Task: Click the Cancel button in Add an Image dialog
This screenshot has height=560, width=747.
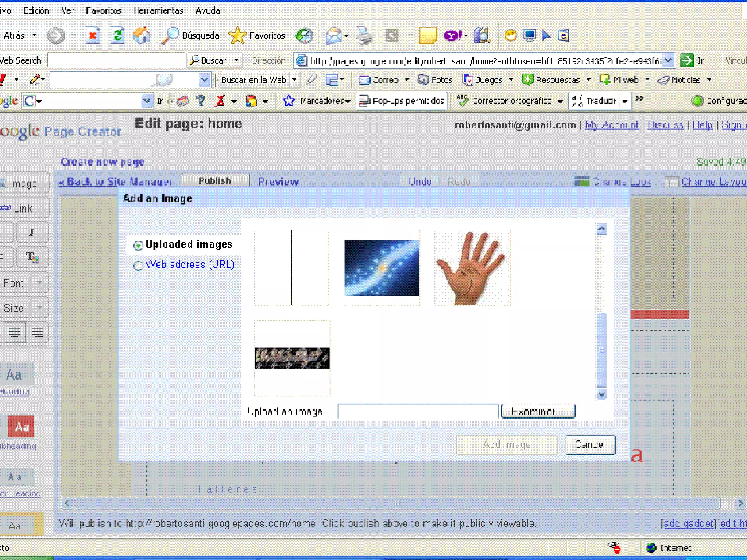Action: [x=589, y=445]
